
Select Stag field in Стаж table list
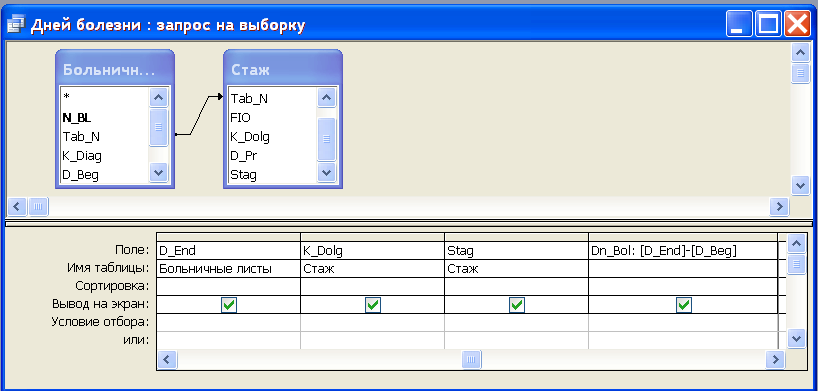tap(272, 175)
